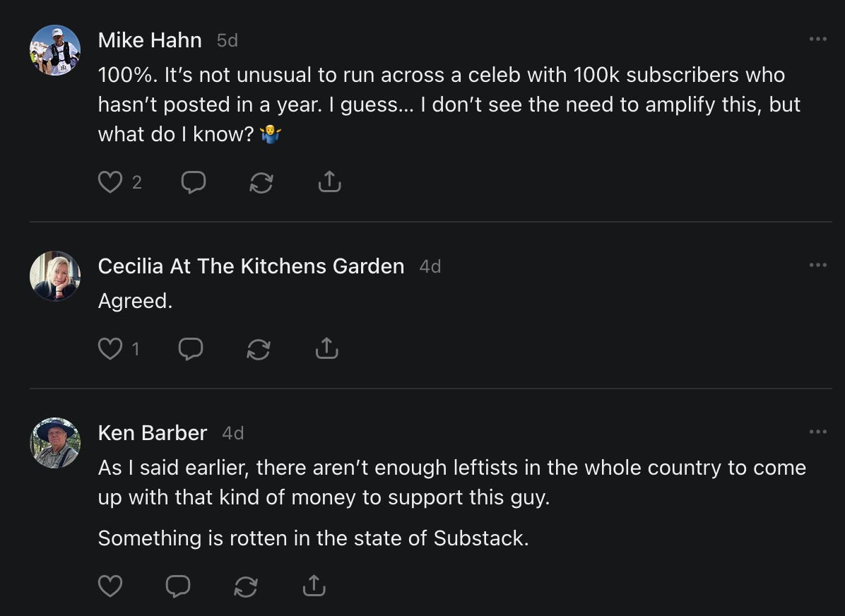Reply to Mike Hahn's comment

point(194,182)
